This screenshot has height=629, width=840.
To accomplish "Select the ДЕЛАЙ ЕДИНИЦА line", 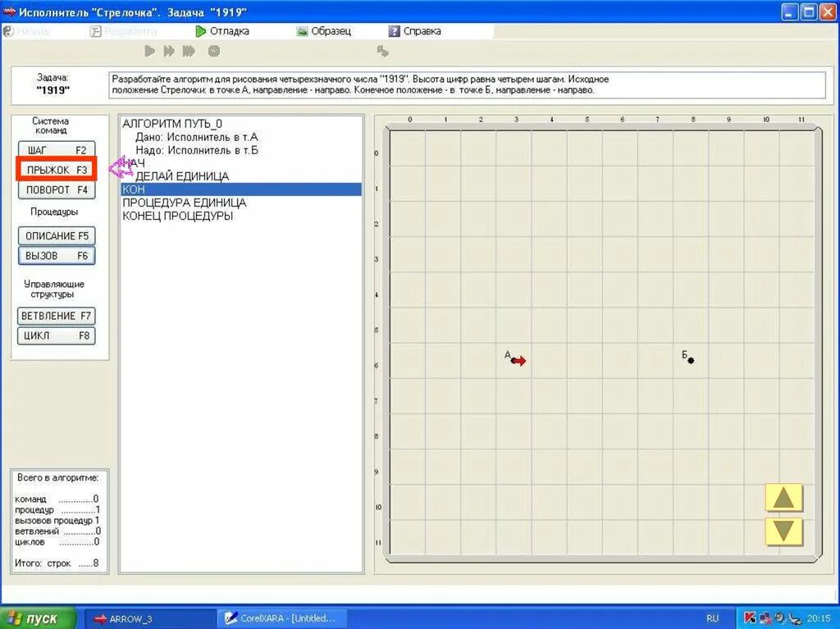I will coord(182,176).
